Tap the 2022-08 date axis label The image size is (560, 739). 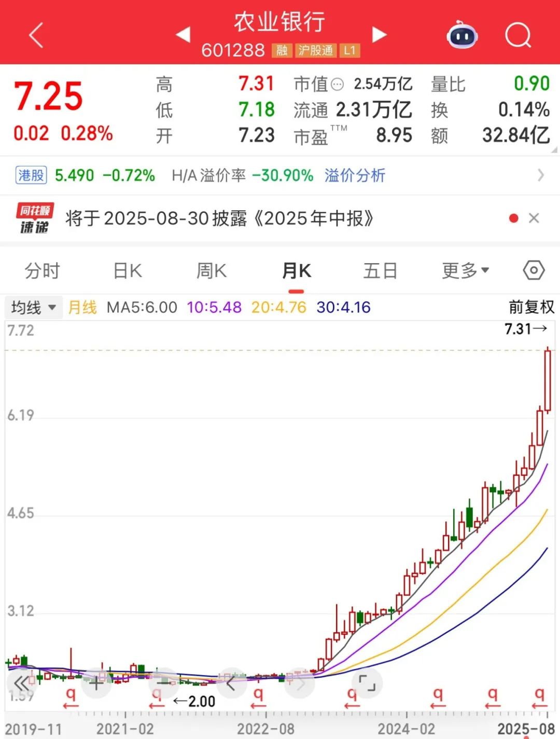click(265, 729)
